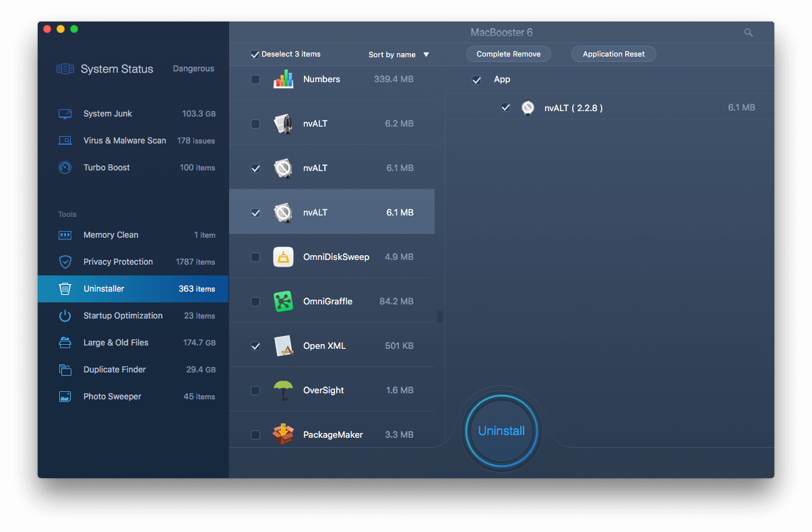Select the Virus & Malware Scan tool
Screen dimensions: 812x532
point(125,140)
